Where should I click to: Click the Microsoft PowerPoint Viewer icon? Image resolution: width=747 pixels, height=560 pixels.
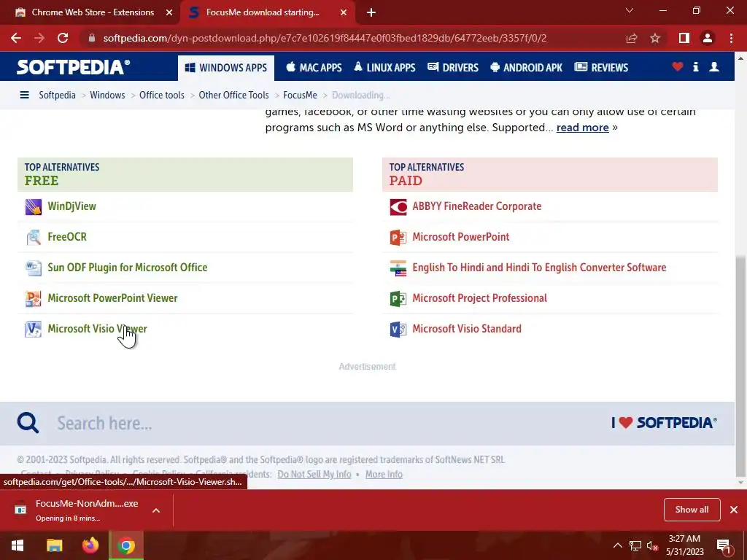point(34,298)
